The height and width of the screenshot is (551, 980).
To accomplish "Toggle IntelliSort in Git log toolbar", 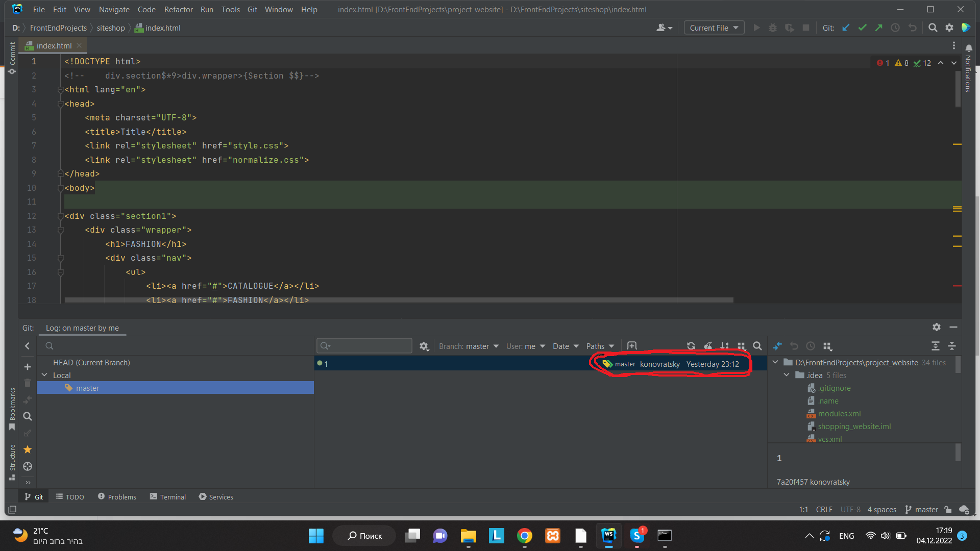I will coord(724,346).
